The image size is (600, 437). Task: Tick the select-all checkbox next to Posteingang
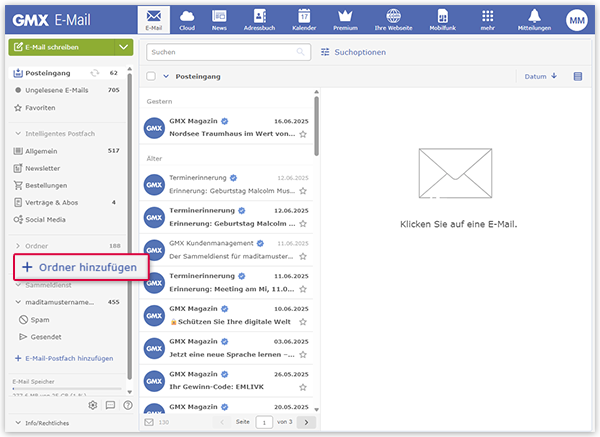click(151, 76)
